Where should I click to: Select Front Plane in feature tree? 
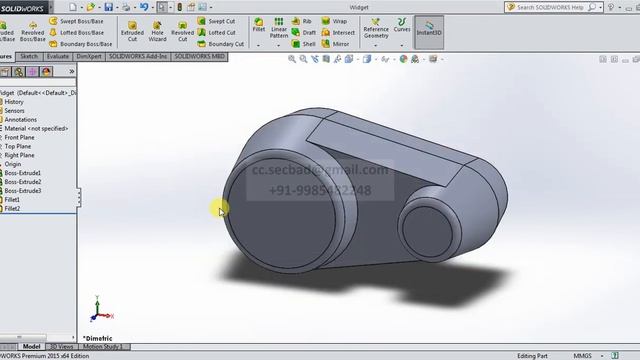tap(19, 138)
